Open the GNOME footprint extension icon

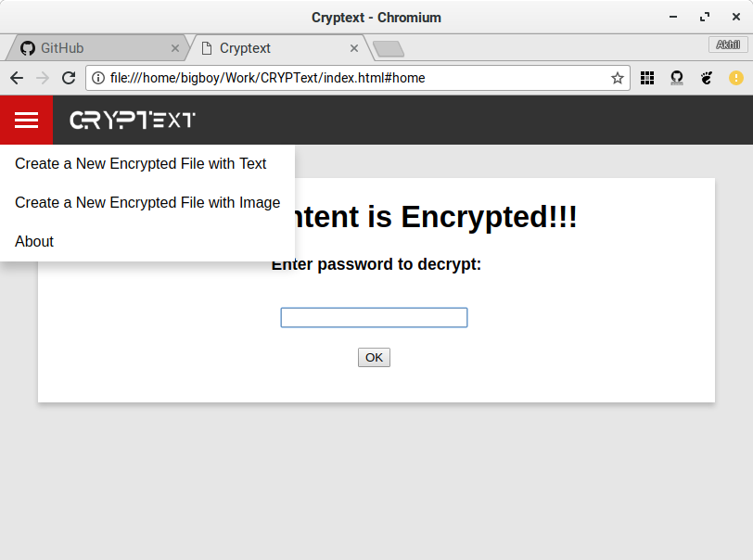(x=707, y=78)
